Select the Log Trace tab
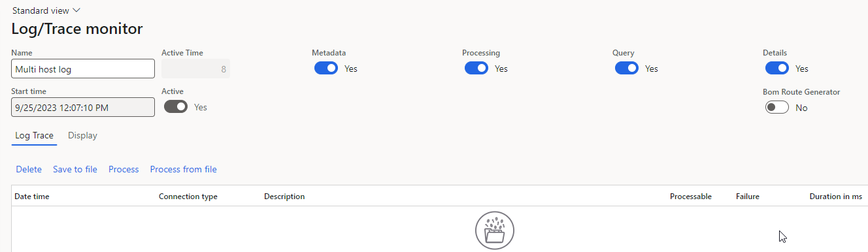The image size is (868, 252). point(34,135)
